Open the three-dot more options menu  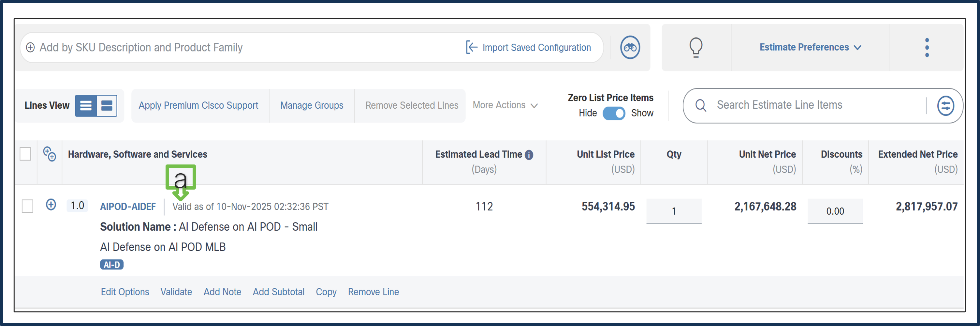(x=927, y=48)
